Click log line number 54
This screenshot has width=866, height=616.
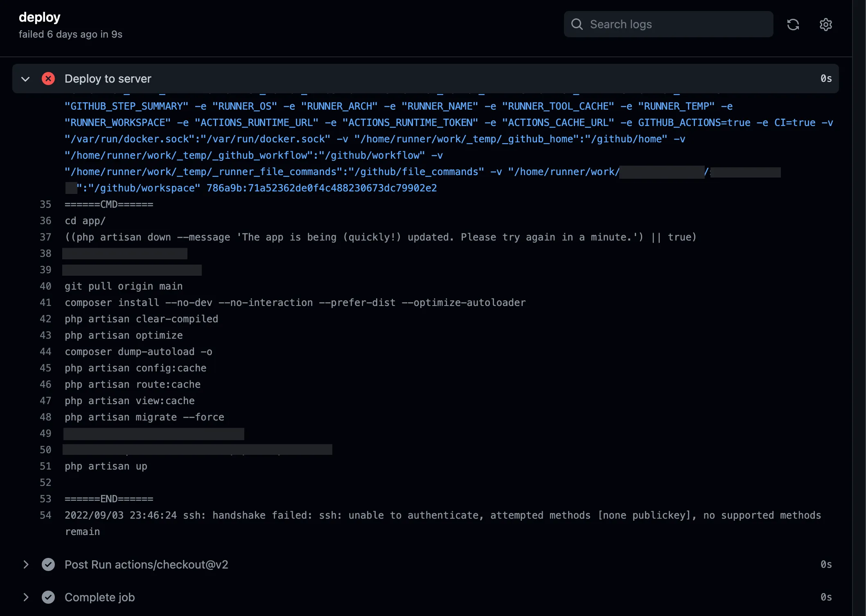45,515
